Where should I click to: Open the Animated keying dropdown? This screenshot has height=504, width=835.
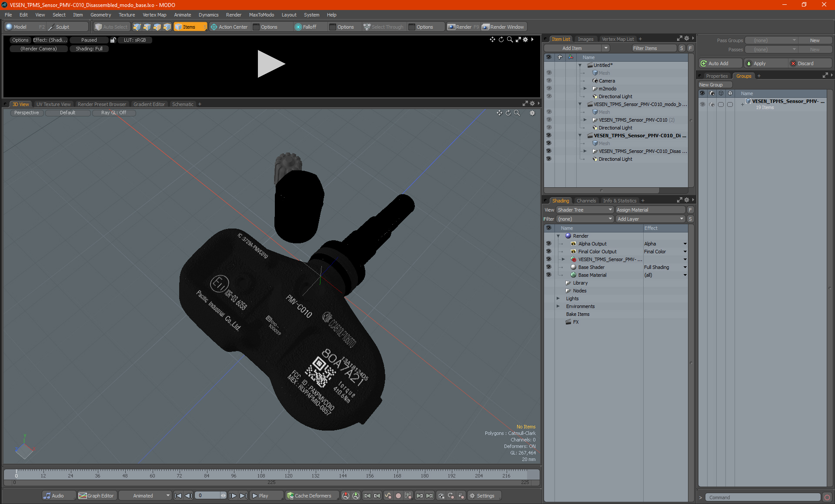[x=145, y=496]
